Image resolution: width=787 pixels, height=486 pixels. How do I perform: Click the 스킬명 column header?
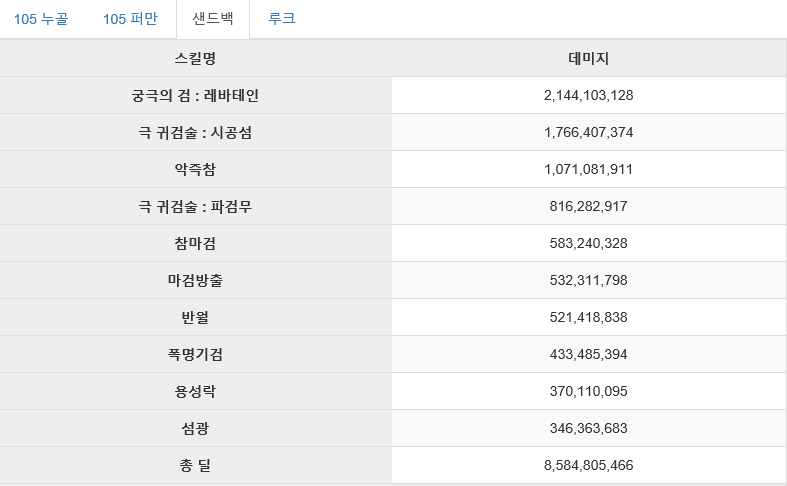[x=195, y=58]
